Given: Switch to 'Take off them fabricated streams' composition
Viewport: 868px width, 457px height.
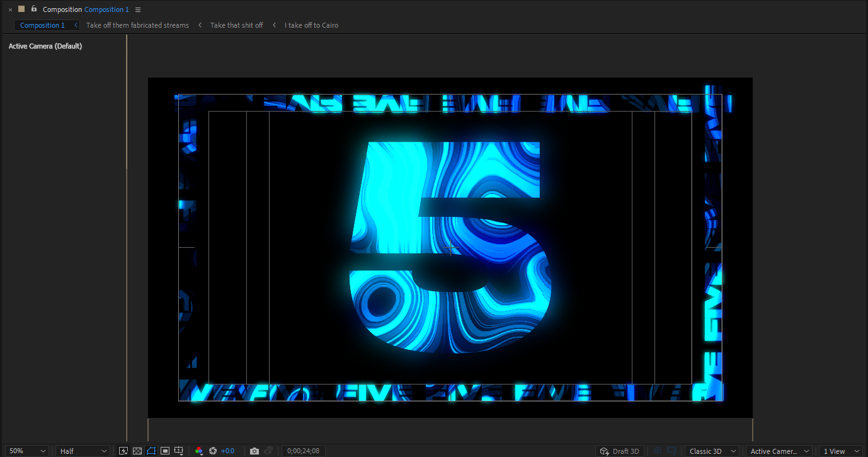Looking at the screenshot, I should 137,25.
